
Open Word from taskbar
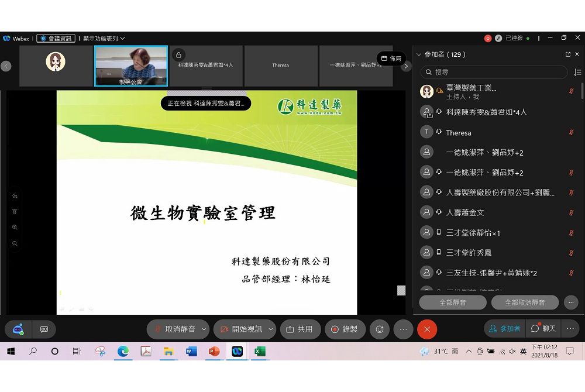tap(191, 352)
